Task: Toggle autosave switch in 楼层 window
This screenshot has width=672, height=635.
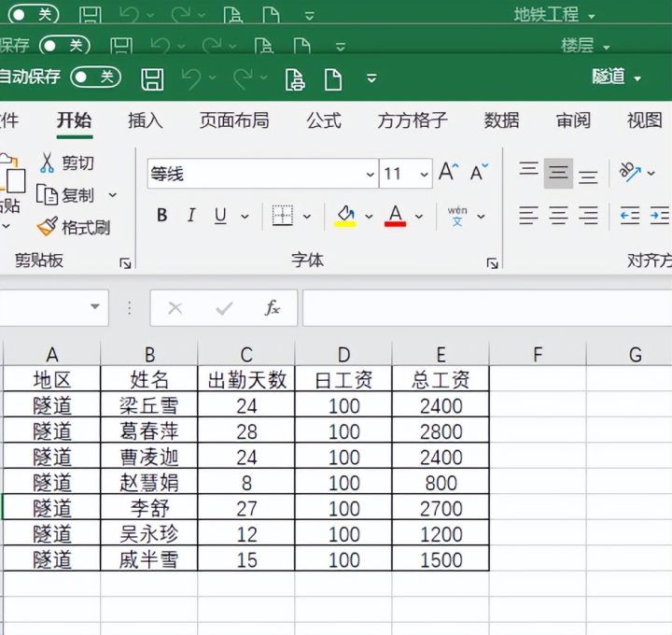Action: (x=64, y=46)
